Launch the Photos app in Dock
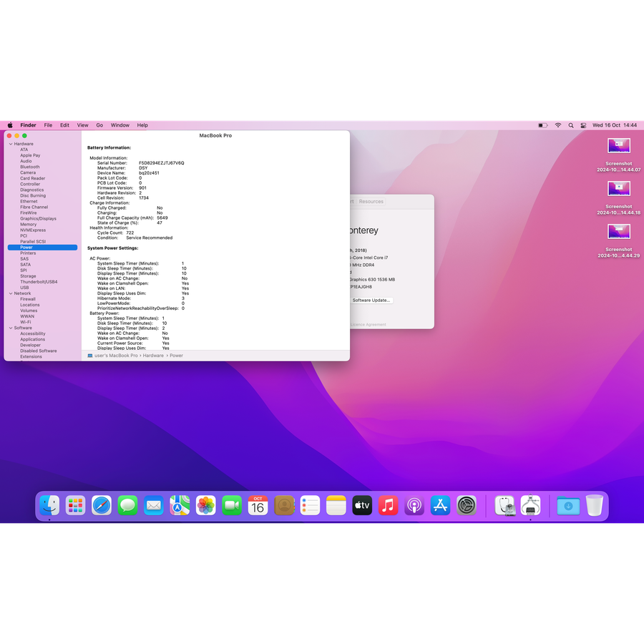Viewport: 644px width, 644px height. click(206, 506)
